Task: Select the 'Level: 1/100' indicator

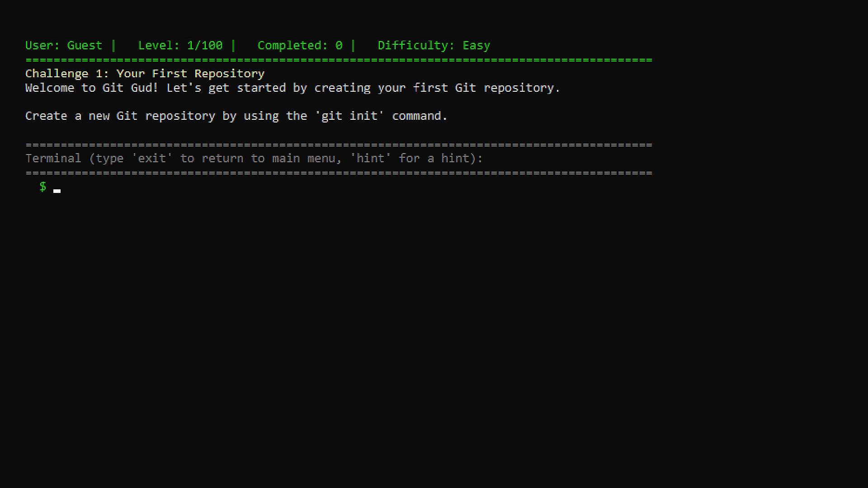Action: point(180,46)
